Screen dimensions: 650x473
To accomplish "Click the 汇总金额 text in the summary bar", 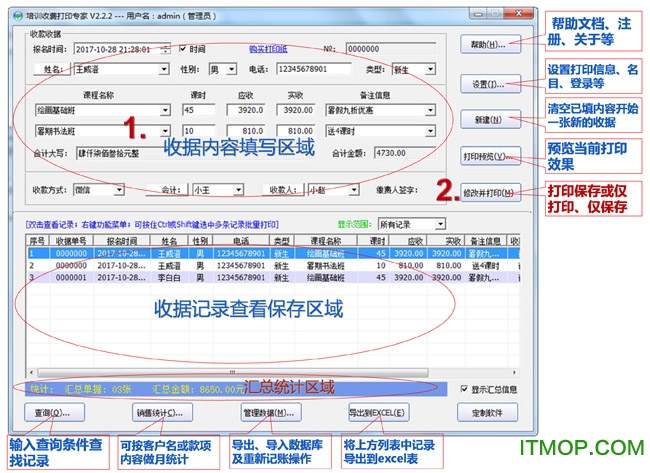I will pos(198,389).
